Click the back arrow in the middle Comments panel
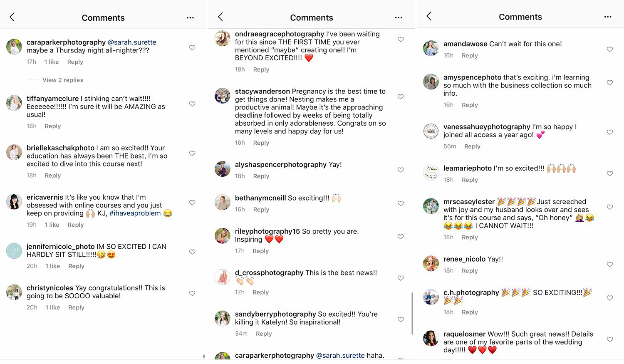Viewport: 624px width, 364px height. (220, 17)
